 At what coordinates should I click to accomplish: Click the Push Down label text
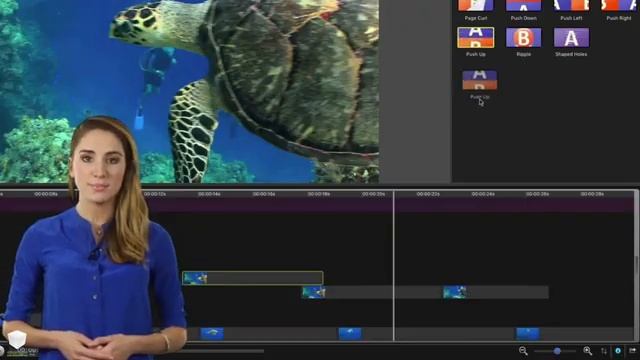[523, 18]
